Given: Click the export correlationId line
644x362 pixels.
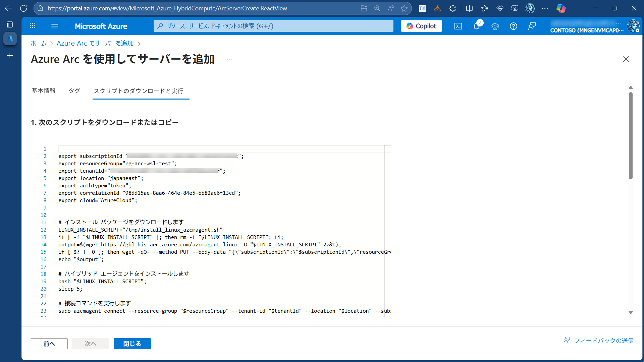Looking at the screenshot, I should coord(150,193).
